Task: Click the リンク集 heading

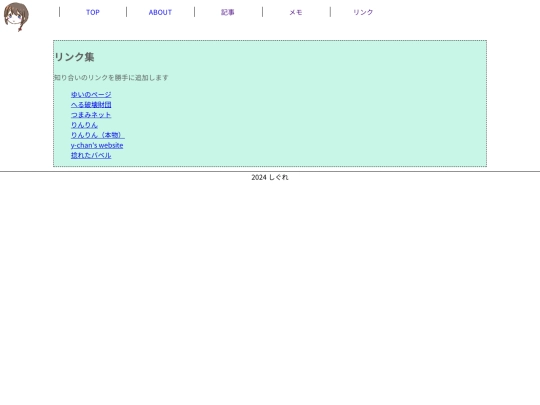Action: (74, 57)
